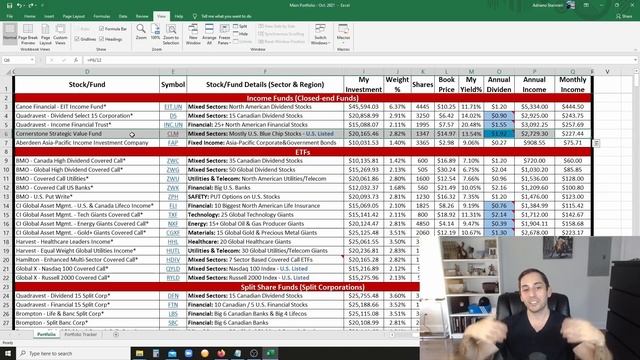640x360 pixels.
Task: Click Tell me what you want search
Action: [x=226, y=16]
